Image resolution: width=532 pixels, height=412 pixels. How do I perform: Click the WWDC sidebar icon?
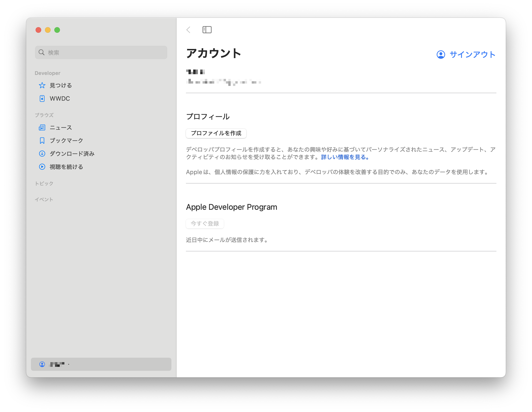click(42, 99)
